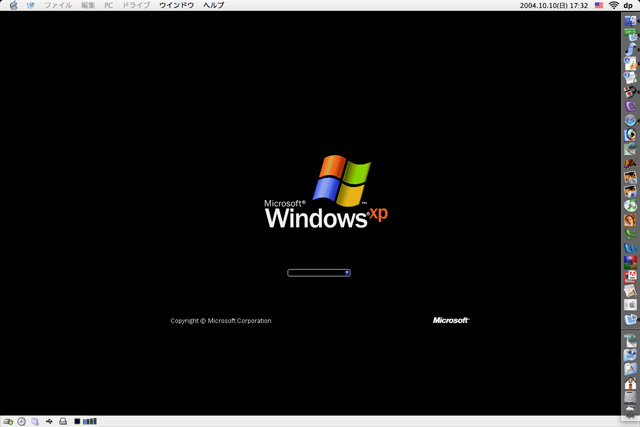Open the ウインドウ menu in menu bar
The height and width of the screenshot is (427, 640).
[176, 5]
